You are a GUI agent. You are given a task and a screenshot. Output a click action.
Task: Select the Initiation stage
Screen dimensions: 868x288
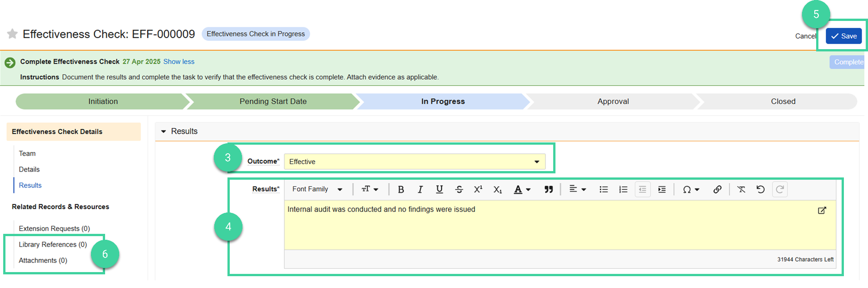[103, 101]
